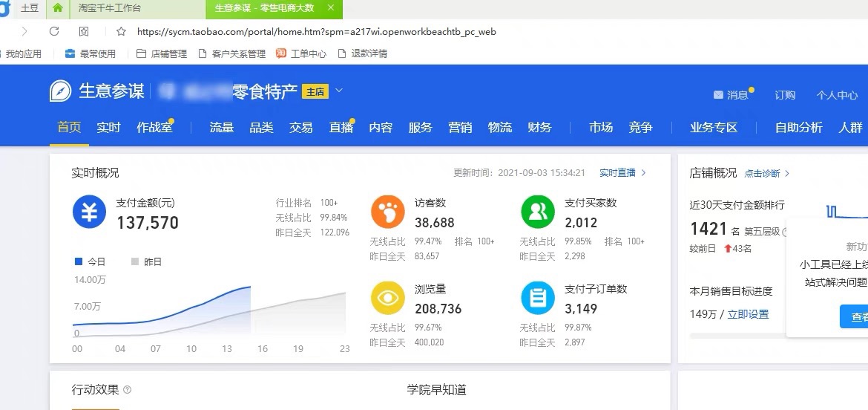Open the 物流 nav tab
The width and height of the screenshot is (868, 410).
500,128
